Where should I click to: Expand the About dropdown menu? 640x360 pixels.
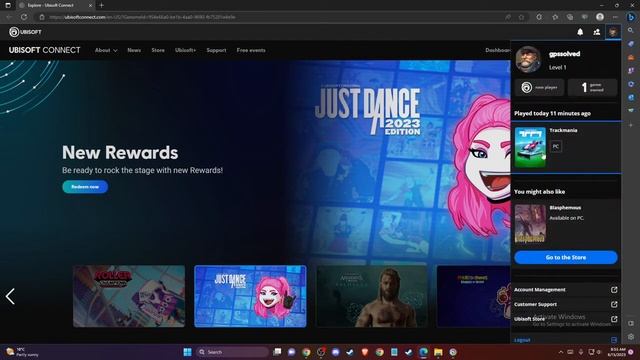tap(106, 50)
